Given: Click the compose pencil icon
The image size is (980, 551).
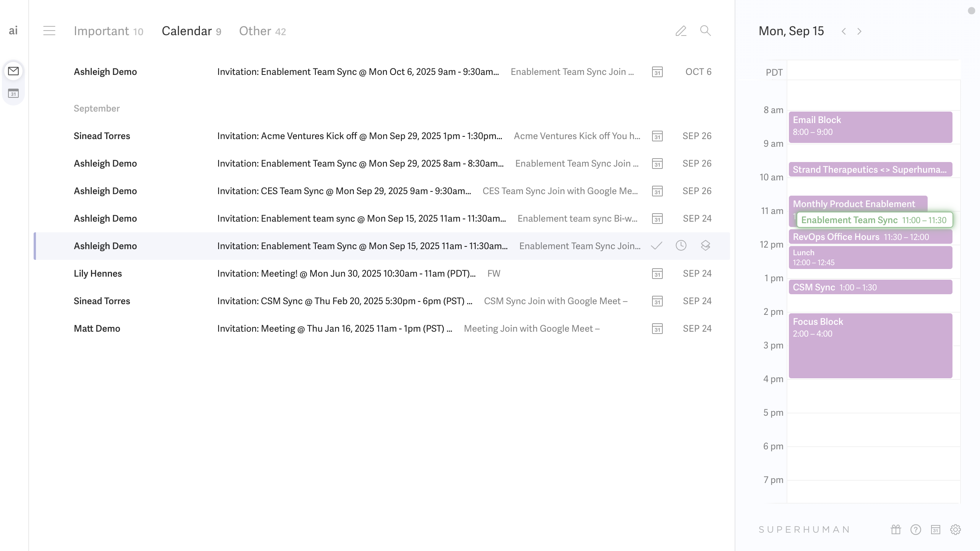Looking at the screenshot, I should click(681, 31).
